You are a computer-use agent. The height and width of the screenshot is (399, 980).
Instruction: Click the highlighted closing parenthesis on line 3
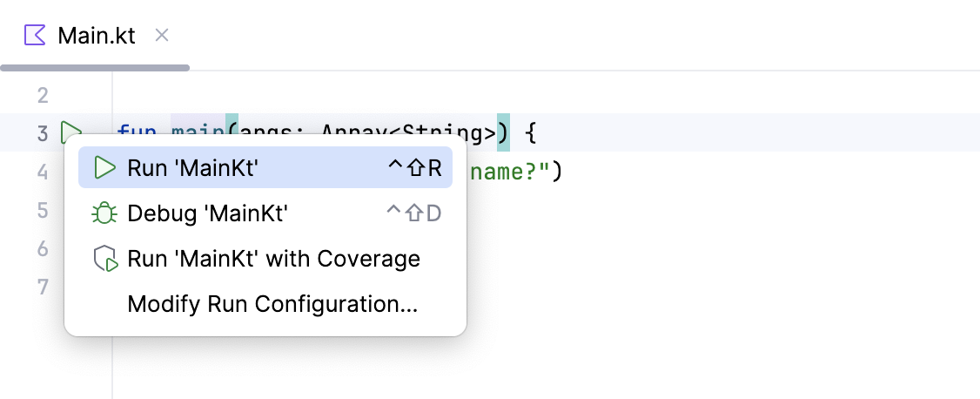(504, 133)
